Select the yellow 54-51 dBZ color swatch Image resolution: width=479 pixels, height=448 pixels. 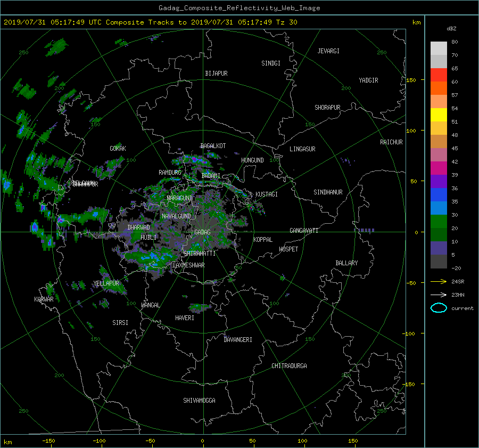click(x=439, y=115)
